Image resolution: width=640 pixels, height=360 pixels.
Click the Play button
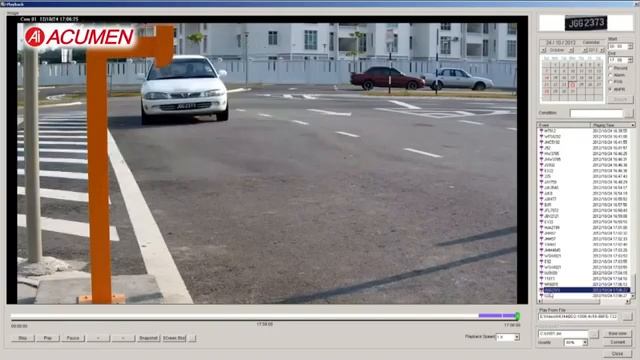point(48,338)
